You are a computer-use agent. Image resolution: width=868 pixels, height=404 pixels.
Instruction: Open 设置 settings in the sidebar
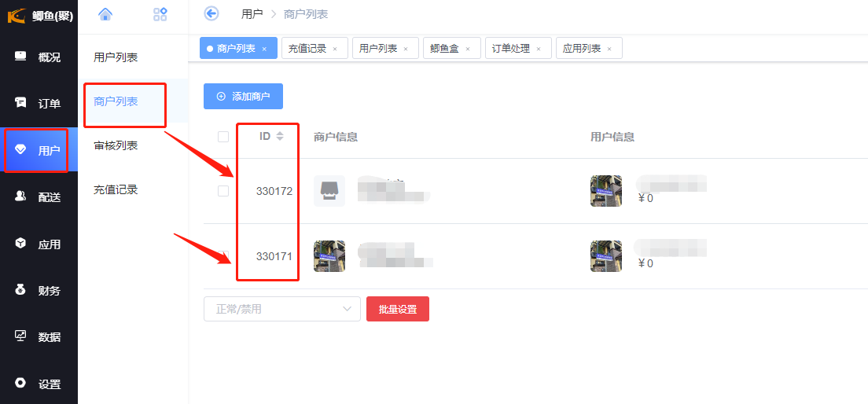pyautogui.click(x=39, y=384)
